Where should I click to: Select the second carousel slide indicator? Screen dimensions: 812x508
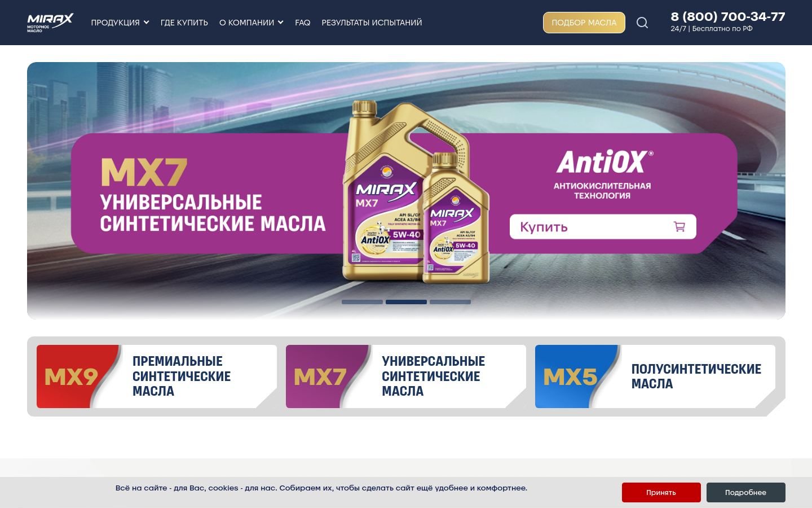[406, 302]
